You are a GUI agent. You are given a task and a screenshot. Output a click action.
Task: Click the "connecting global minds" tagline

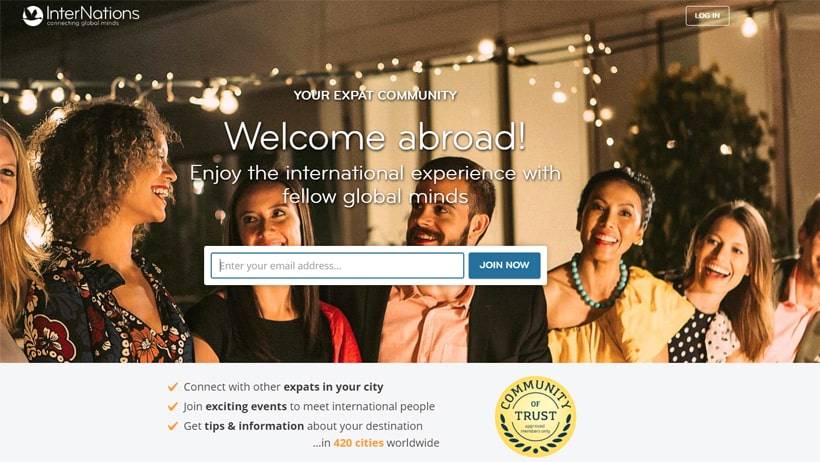pyautogui.click(x=83, y=24)
